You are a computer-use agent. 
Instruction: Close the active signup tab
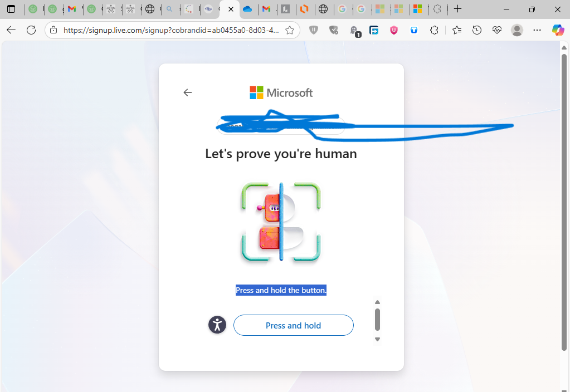click(x=231, y=9)
